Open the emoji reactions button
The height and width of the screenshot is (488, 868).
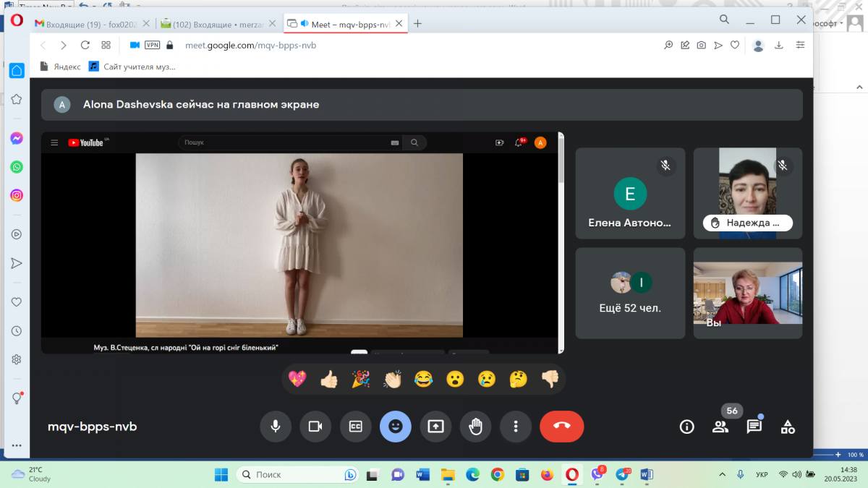pyautogui.click(x=395, y=427)
